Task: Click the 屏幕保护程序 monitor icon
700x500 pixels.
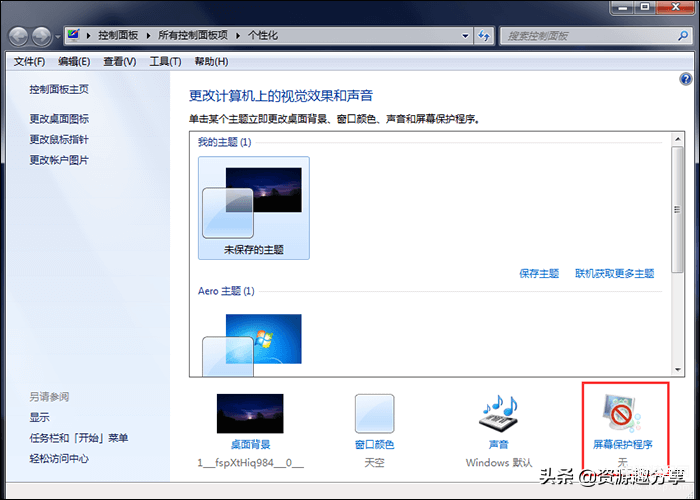Action: pyautogui.click(x=621, y=413)
